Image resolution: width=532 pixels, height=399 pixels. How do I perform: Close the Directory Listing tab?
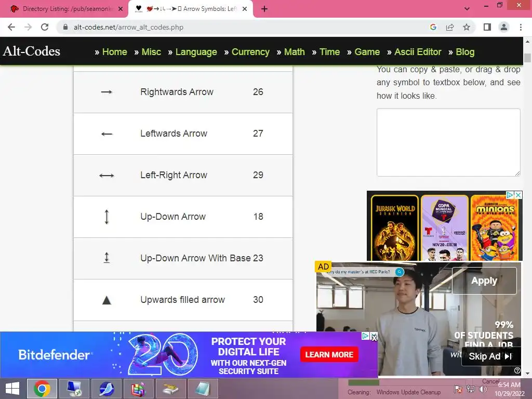[x=121, y=9]
